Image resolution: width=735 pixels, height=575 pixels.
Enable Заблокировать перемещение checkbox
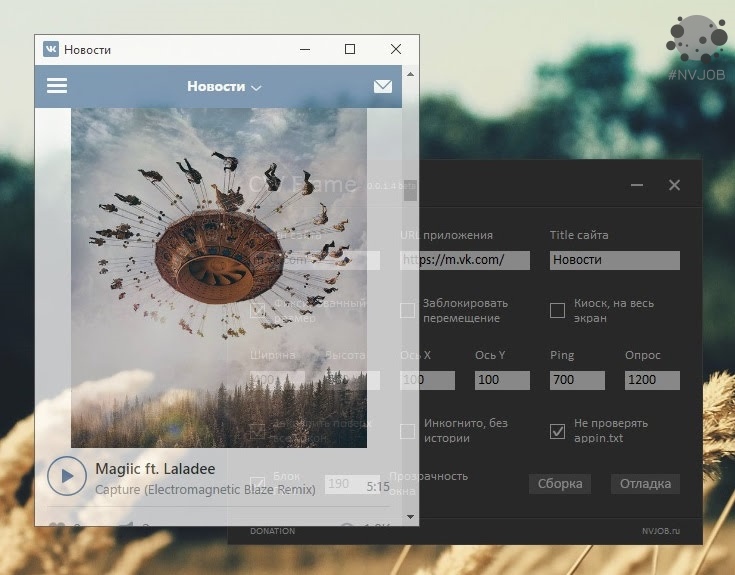(407, 310)
